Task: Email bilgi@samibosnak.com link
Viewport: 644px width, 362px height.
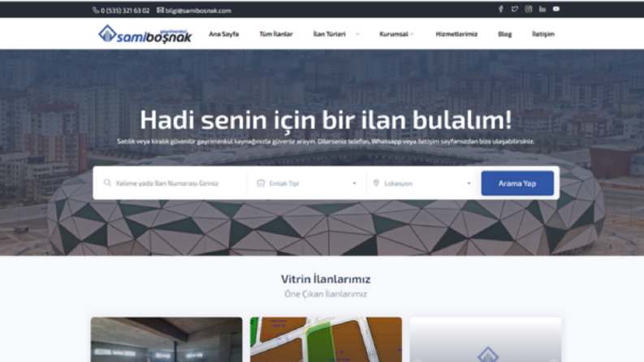Action: (x=198, y=11)
